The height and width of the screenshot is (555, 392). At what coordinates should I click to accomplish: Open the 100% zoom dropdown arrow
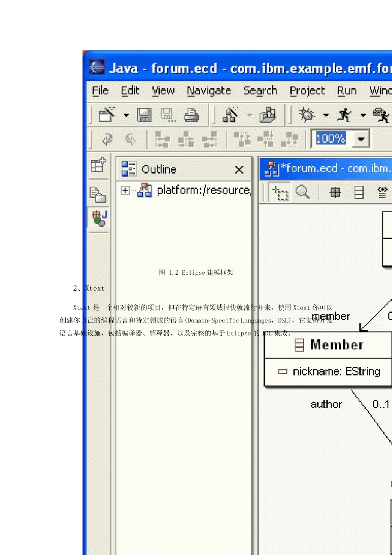[x=361, y=139]
